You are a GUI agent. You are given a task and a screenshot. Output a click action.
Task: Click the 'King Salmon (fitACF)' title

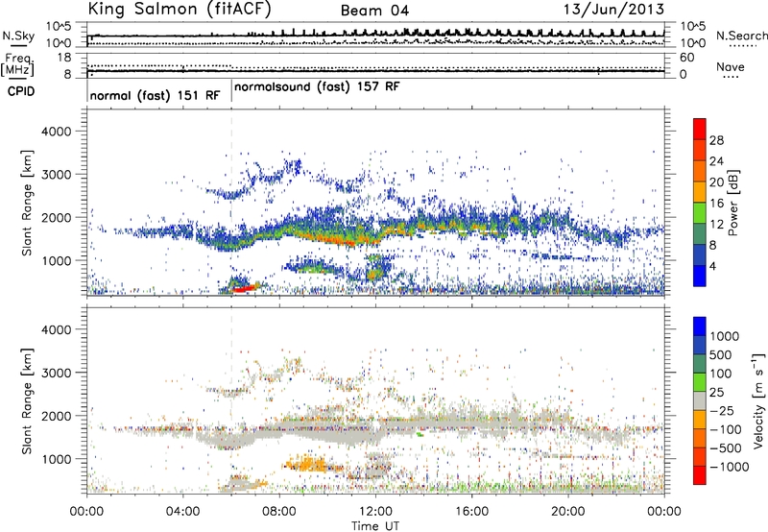[180, 10]
